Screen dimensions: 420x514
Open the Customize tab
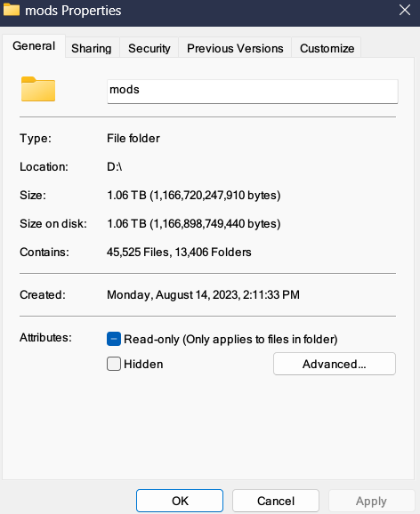[327, 49]
